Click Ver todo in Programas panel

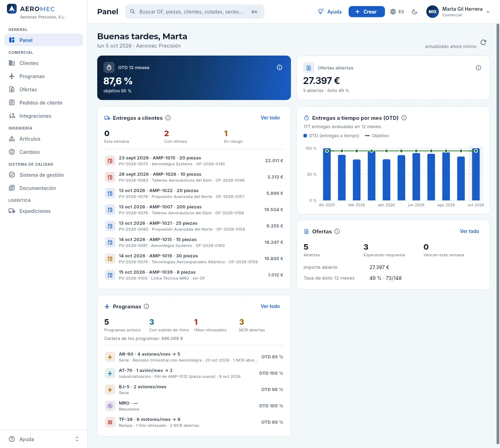[x=270, y=306]
